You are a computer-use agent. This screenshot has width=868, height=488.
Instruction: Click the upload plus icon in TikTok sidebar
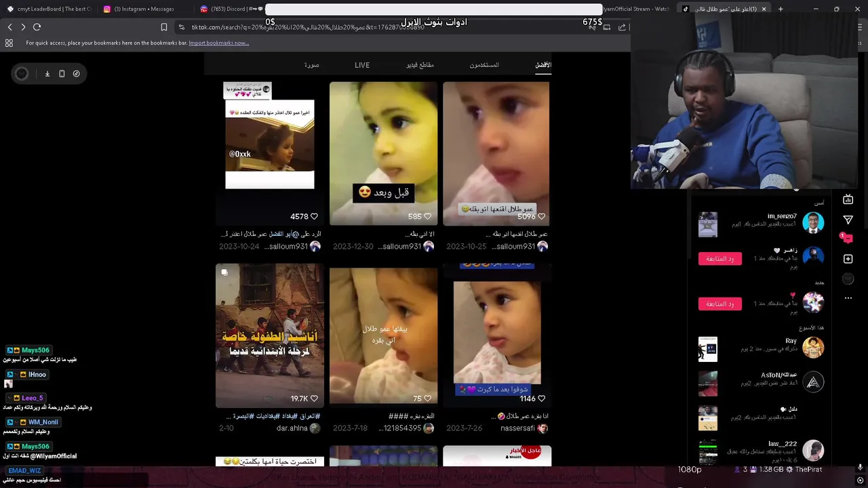point(848,259)
